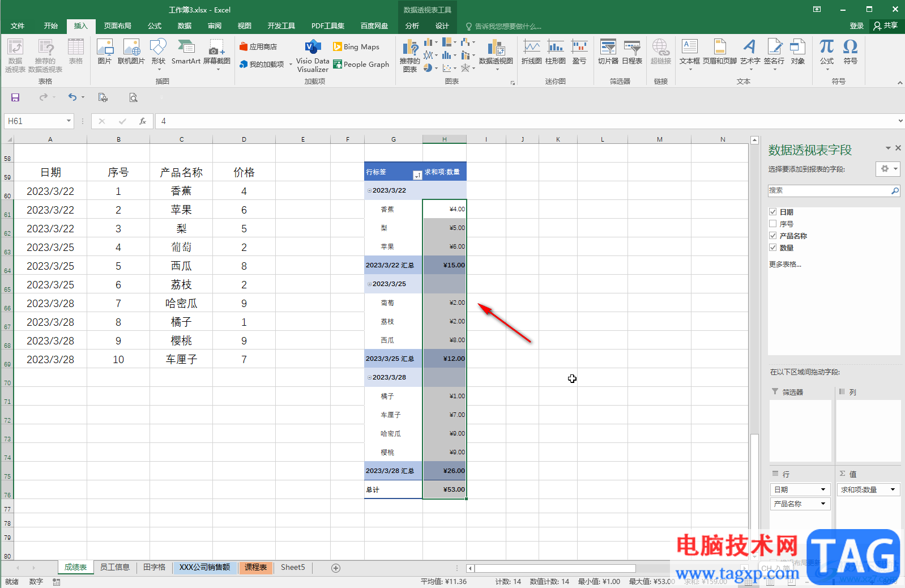The image size is (905, 588).
Task: Open the 日期 row field dropdown
Action: (x=823, y=489)
